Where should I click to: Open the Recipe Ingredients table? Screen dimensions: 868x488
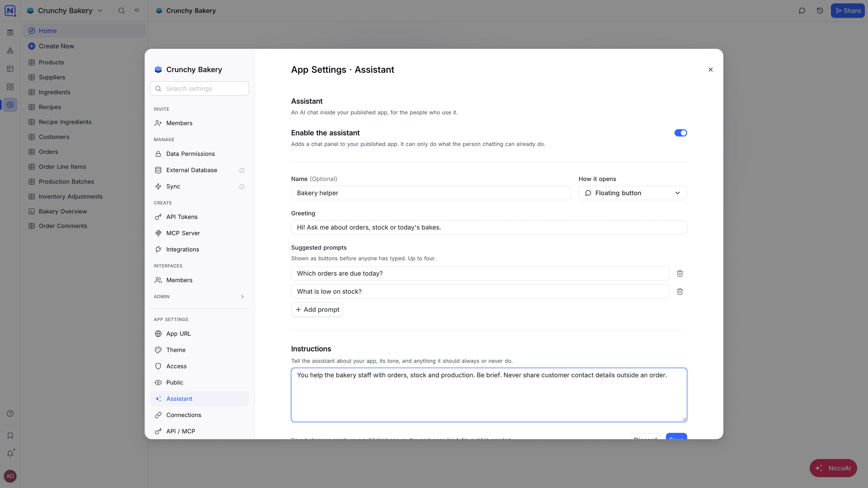tap(84, 122)
